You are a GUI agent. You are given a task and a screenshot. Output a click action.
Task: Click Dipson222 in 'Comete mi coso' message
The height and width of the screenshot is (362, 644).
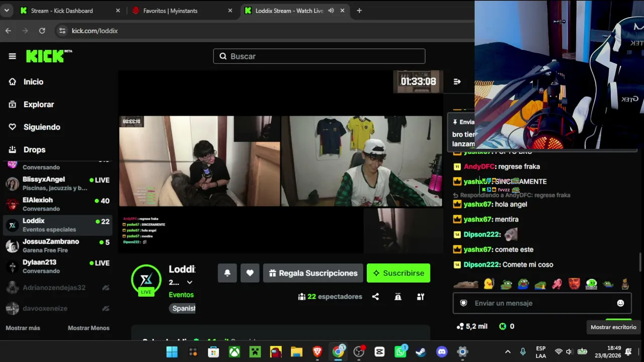(481, 264)
